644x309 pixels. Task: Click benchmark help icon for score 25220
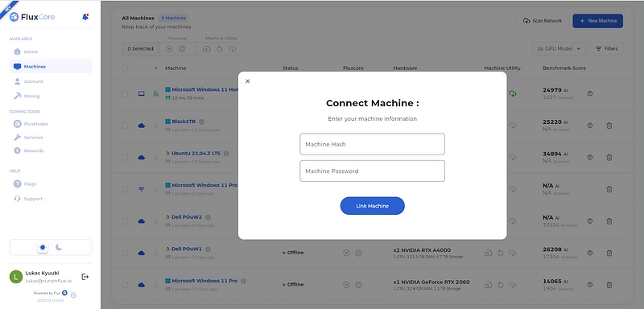[590, 126]
